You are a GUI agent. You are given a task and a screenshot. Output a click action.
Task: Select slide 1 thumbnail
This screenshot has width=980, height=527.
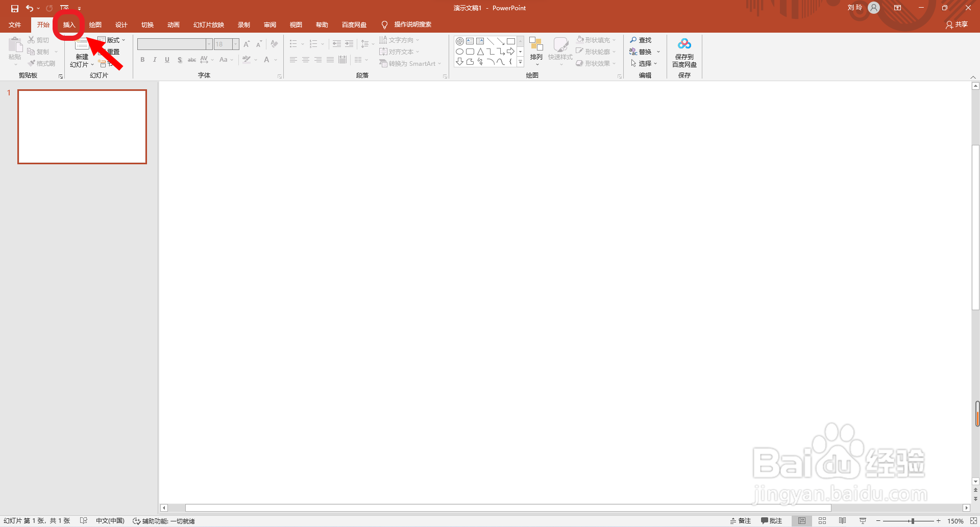click(x=82, y=127)
